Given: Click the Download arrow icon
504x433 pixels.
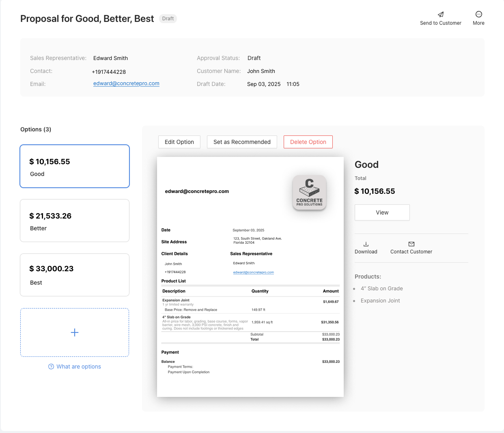Looking at the screenshot, I should pyautogui.click(x=366, y=244).
